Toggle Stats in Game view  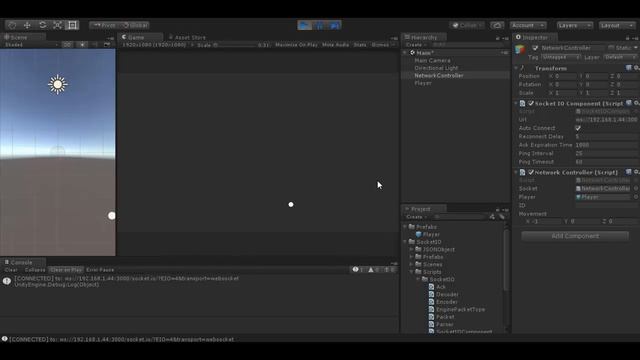tap(360, 45)
